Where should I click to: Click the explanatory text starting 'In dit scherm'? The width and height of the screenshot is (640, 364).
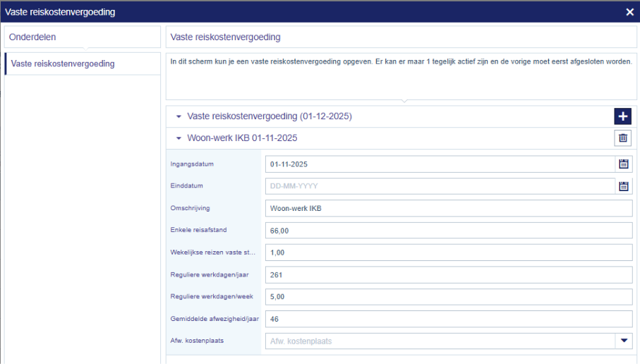click(401, 61)
